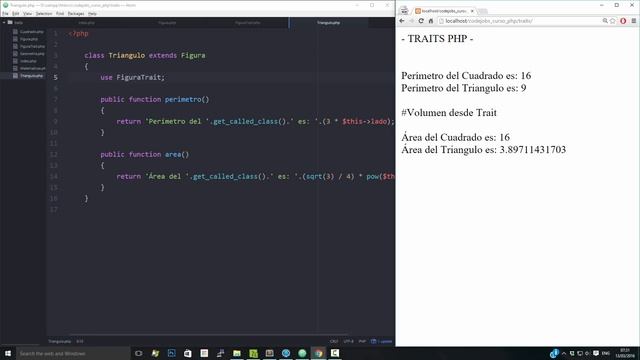Open the Selection menu in Atom

click(44, 13)
